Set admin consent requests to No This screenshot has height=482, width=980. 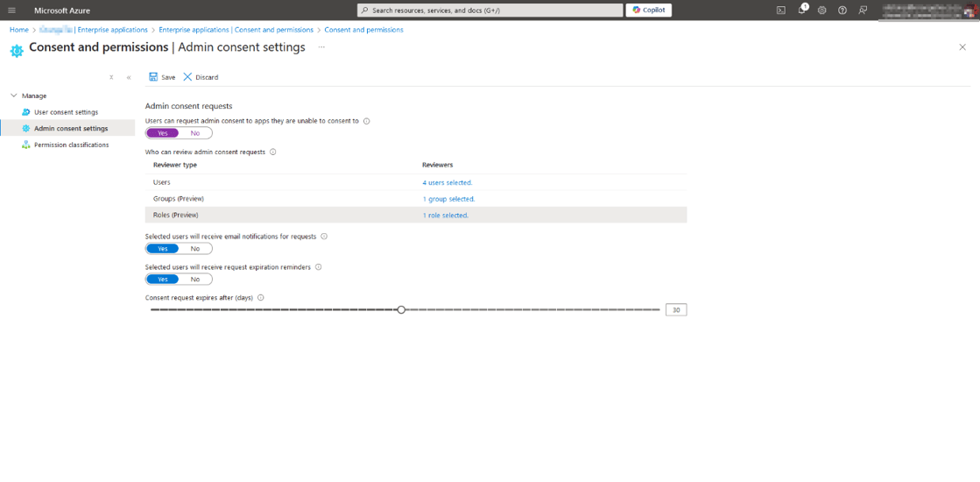click(195, 132)
